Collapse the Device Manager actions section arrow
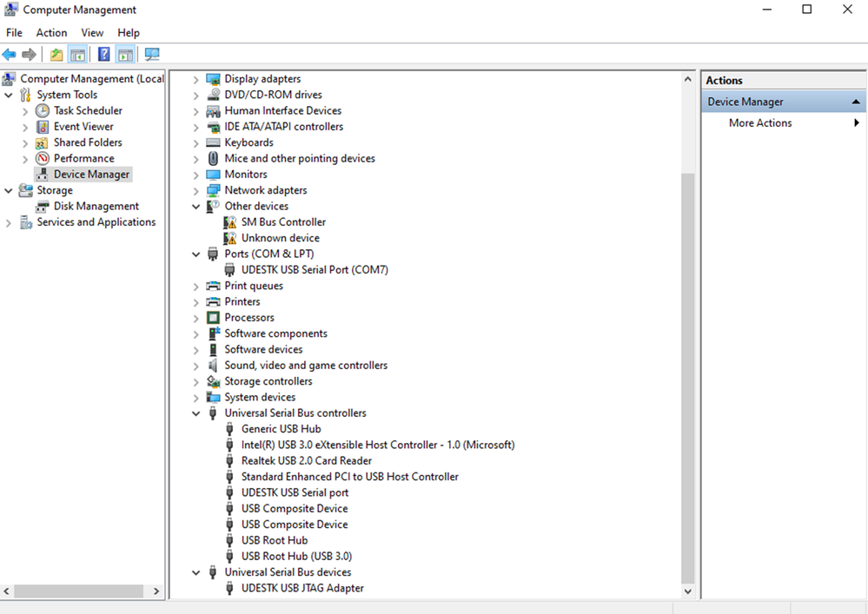Viewport: 868px width, 614px height. tap(856, 102)
